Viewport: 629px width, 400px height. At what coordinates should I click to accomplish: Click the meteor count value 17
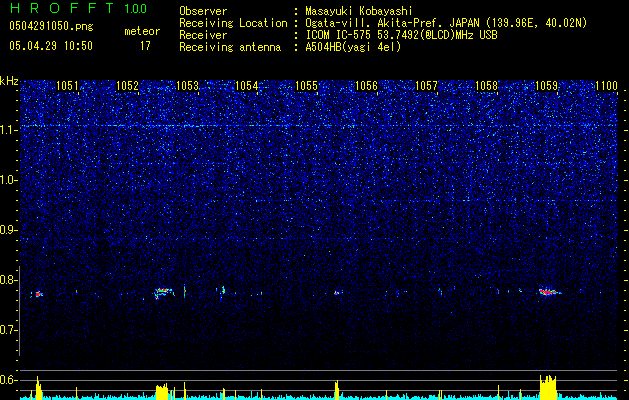[x=145, y=46]
